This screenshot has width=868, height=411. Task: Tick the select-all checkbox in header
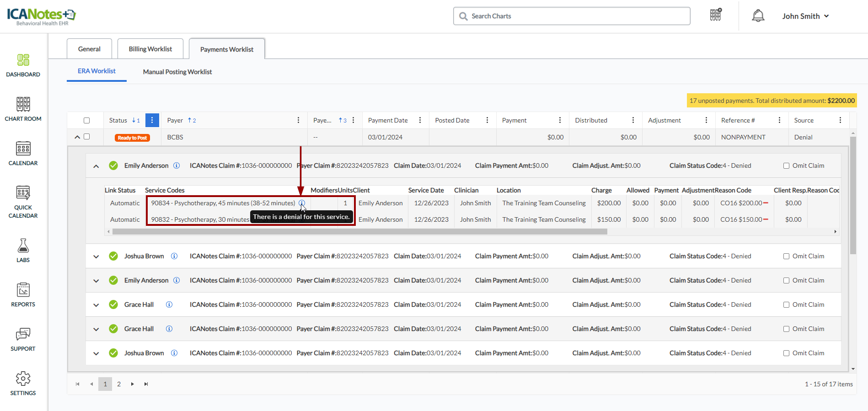pos(86,121)
